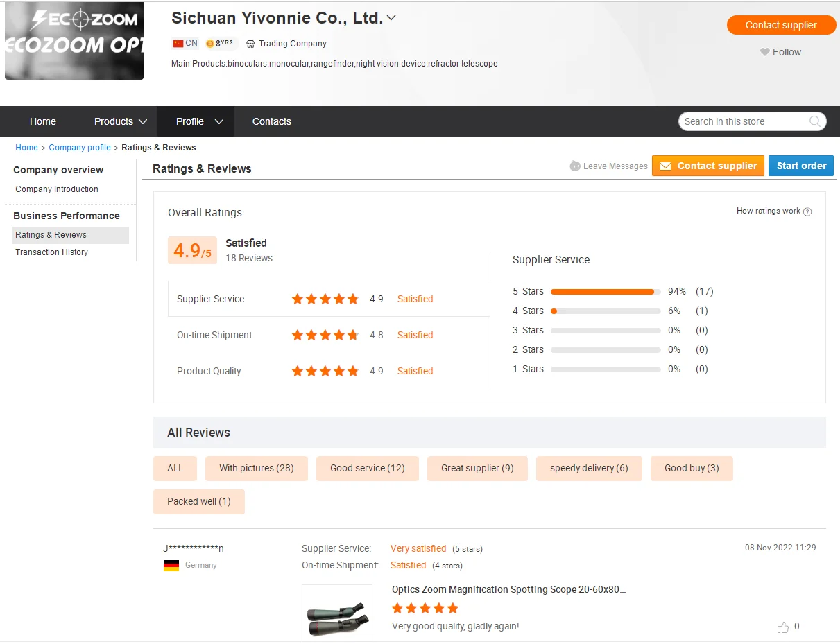Click the 4.9/5 overall score badge

pos(192,250)
